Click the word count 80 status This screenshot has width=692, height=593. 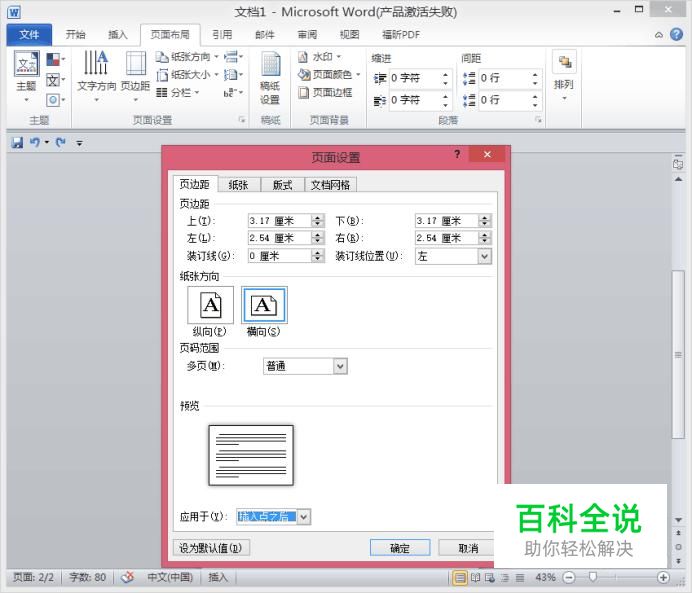[87, 577]
